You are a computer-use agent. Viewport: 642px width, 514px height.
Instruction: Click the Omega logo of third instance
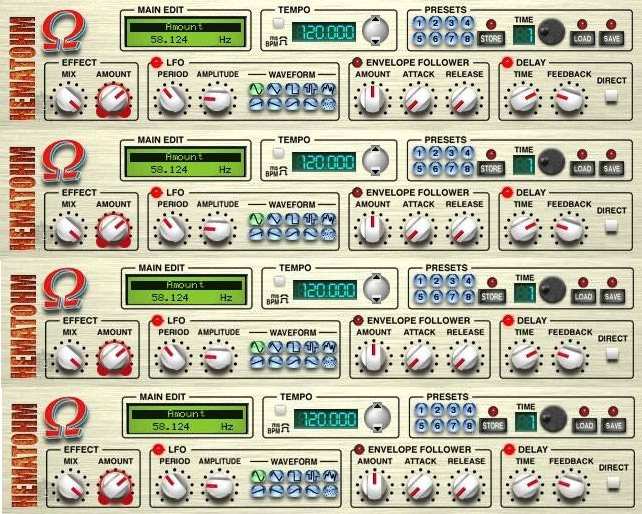pyautogui.click(x=64, y=289)
